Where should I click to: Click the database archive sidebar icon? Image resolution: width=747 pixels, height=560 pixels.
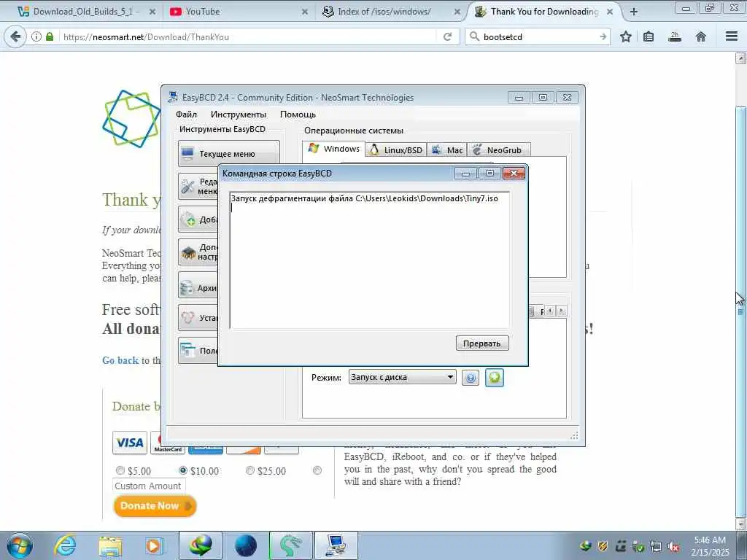pos(187,287)
